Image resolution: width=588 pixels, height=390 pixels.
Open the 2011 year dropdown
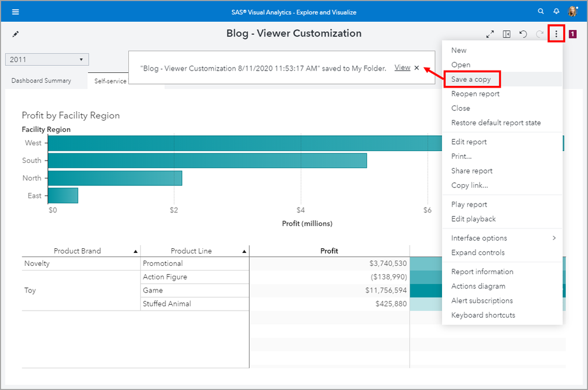point(47,59)
